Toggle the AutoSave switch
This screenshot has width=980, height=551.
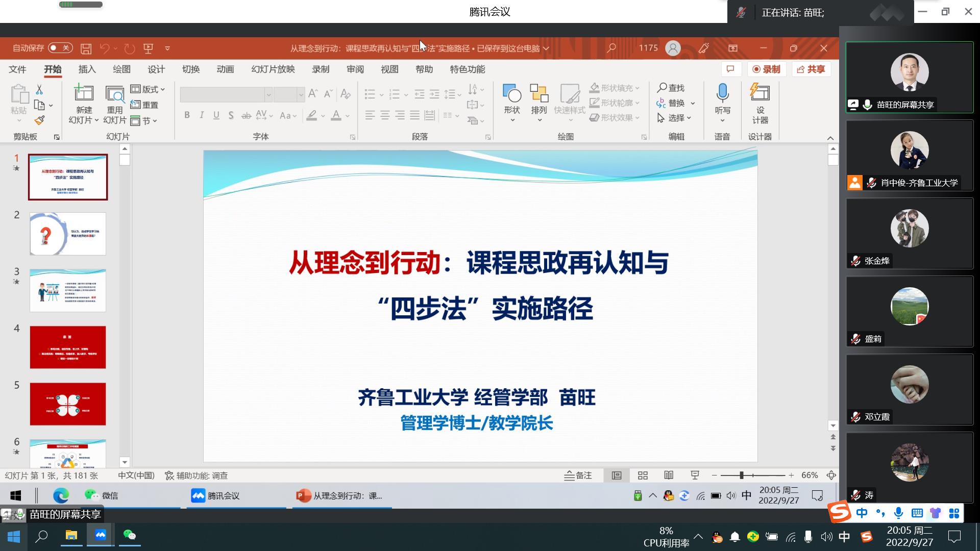tap(60, 48)
